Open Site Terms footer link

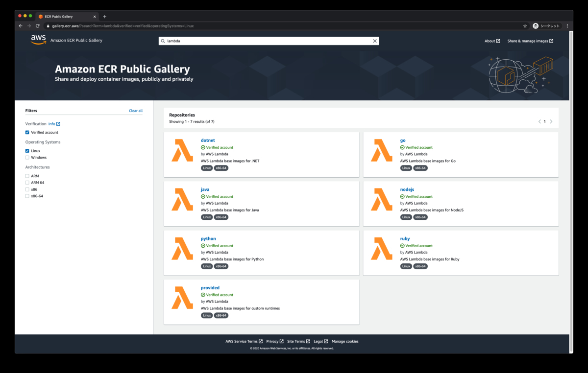point(298,341)
